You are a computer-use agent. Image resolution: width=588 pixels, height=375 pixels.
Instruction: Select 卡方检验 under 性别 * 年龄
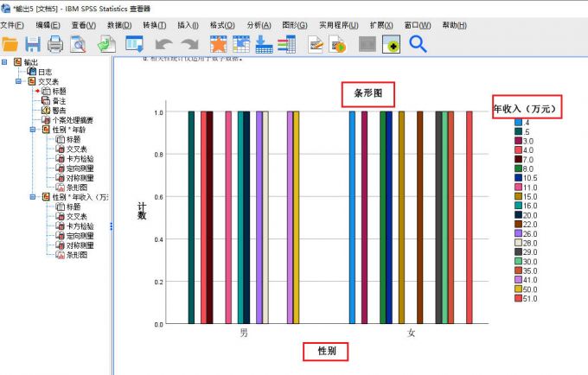pyautogui.click(x=80, y=159)
